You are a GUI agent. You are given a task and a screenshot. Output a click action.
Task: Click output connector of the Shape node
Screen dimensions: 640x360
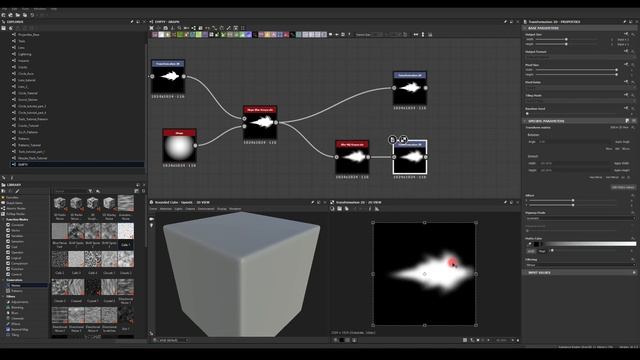(x=196, y=145)
